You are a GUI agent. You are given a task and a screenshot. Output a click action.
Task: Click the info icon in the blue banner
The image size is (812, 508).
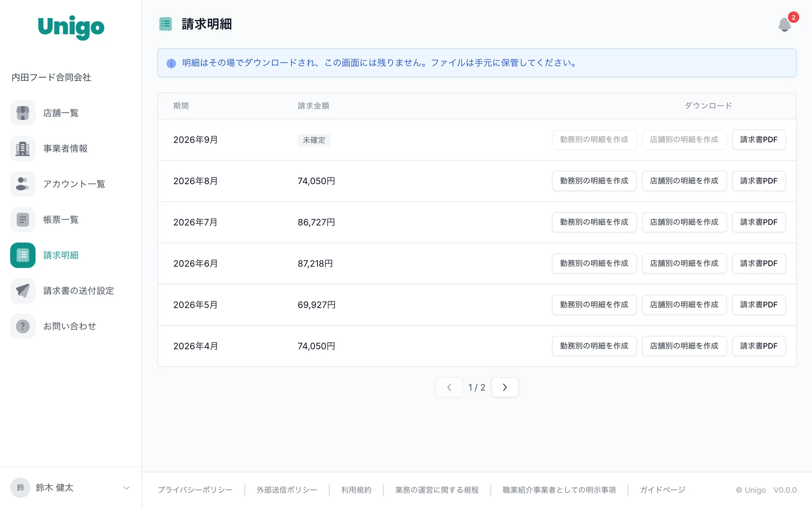pos(171,63)
